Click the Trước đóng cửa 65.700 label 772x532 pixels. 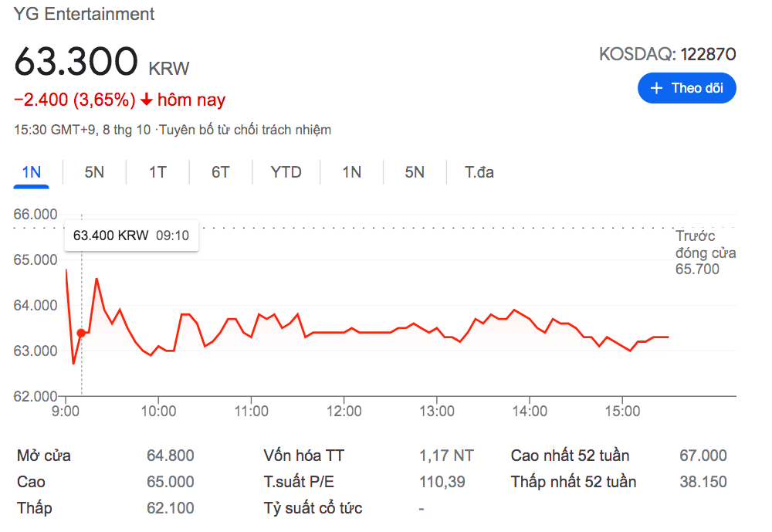point(704,252)
